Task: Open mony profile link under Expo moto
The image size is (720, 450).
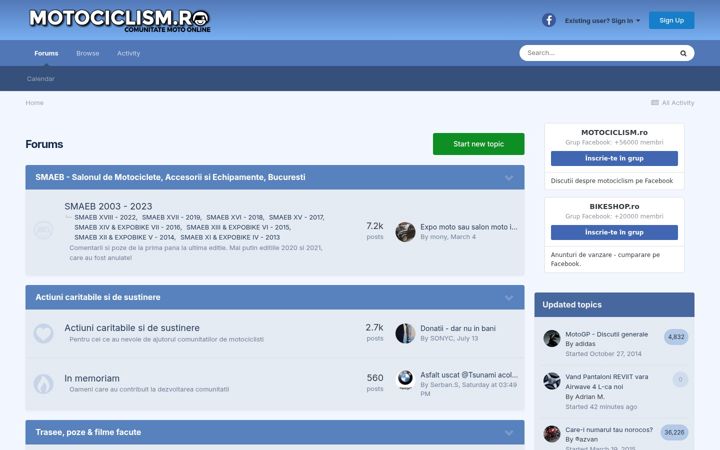Action: [x=438, y=237]
